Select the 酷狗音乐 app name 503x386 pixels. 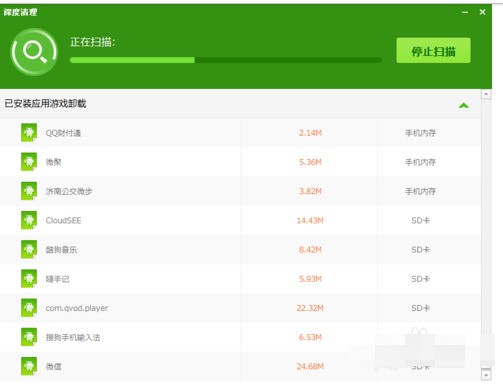(x=61, y=250)
